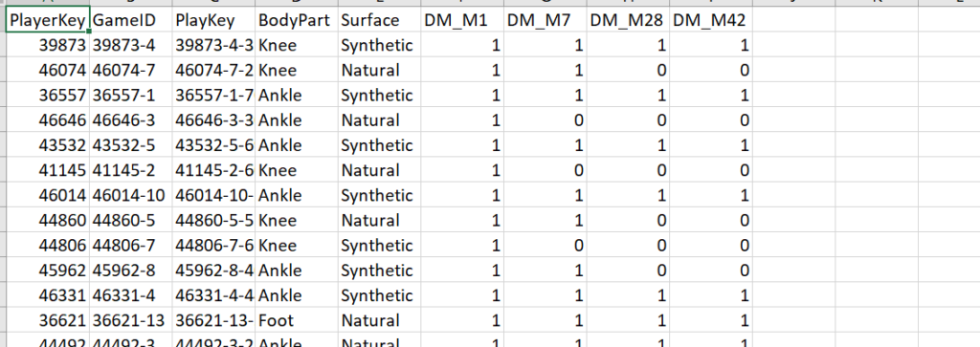
Task: Select the cell containing 39873-4-3
Action: 214,45
